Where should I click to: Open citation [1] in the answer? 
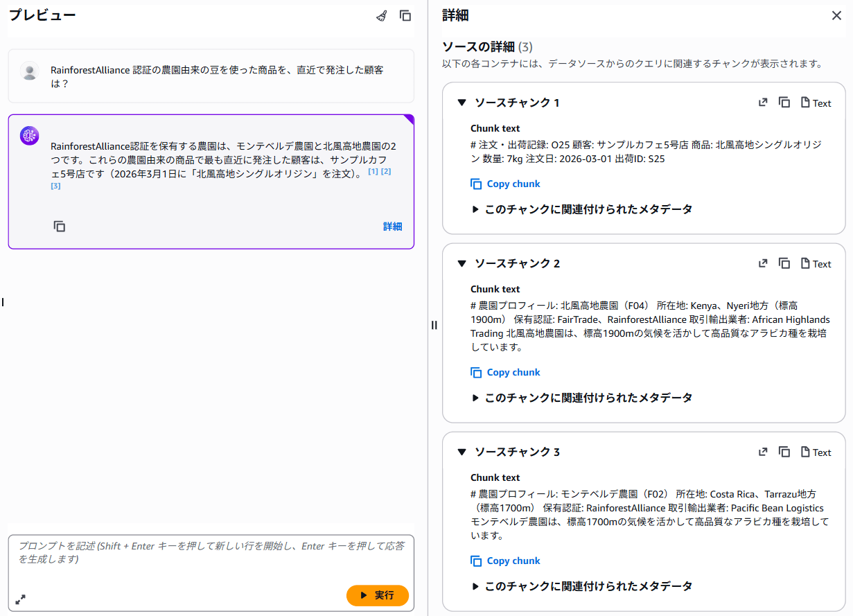(x=373, y=171)
